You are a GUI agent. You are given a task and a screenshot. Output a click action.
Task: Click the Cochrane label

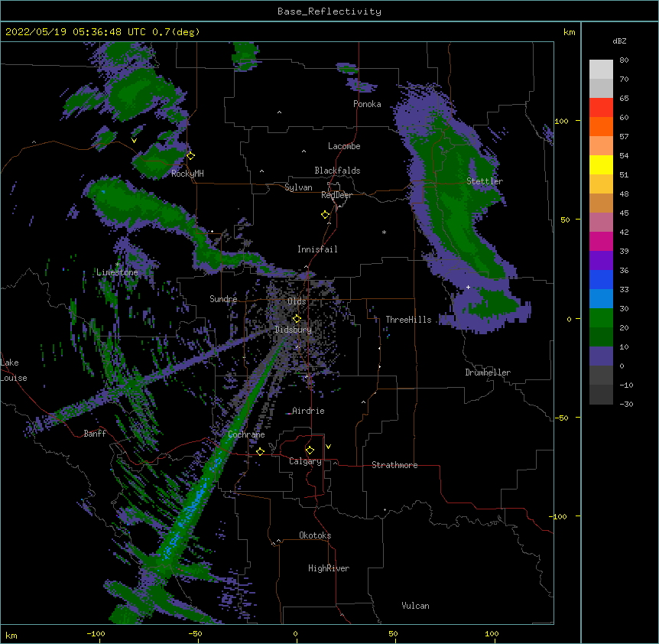tap(246, 434)
